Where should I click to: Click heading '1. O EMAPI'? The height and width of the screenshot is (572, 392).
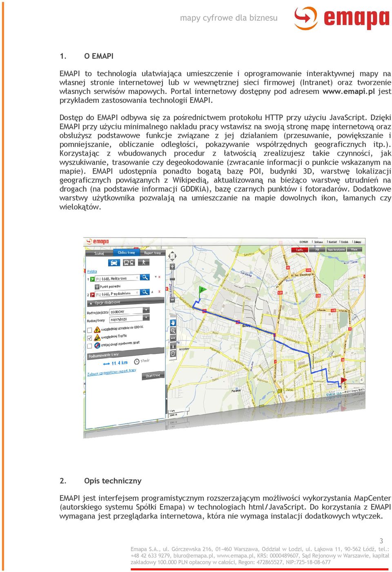tap(87, 56)
